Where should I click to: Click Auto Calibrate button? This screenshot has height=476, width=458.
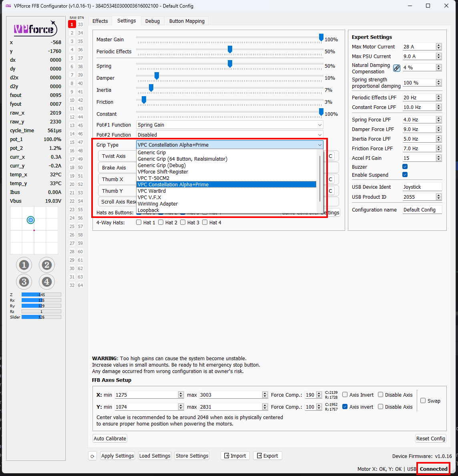pyautogui.click(x=110, y=438)
